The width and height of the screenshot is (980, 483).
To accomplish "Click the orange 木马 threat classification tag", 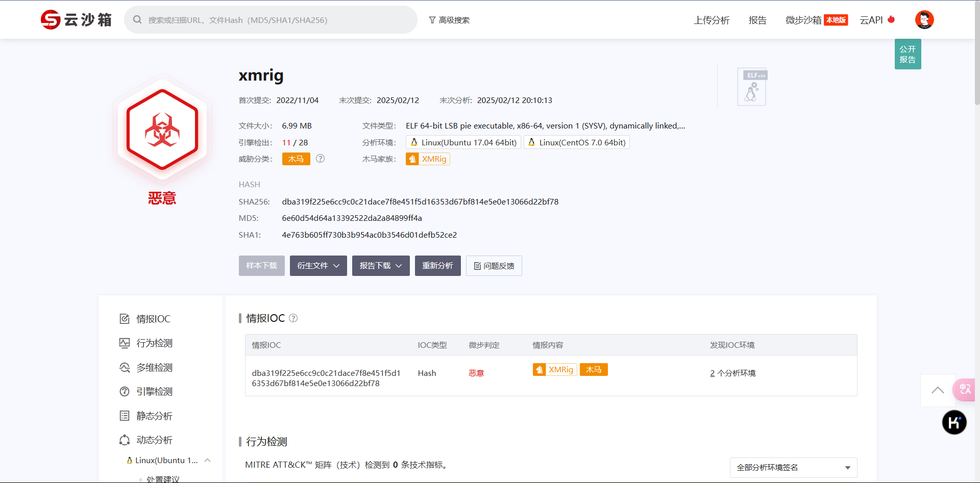I will [x=296, y=159].
